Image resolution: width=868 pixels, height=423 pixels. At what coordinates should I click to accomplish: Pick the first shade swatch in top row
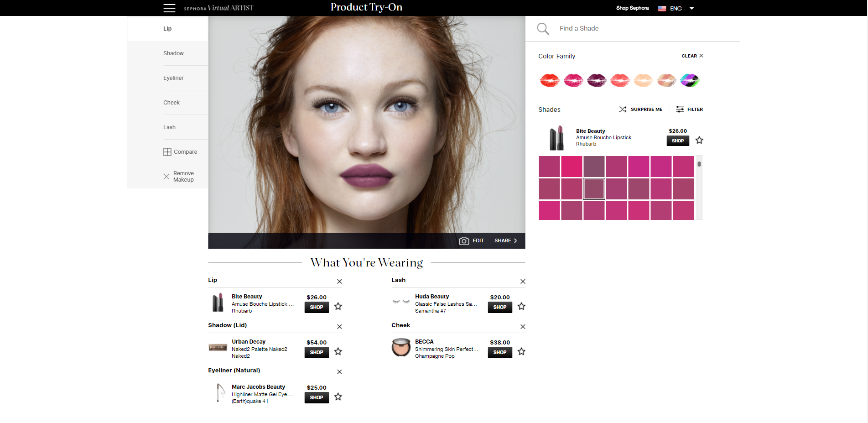549,167
